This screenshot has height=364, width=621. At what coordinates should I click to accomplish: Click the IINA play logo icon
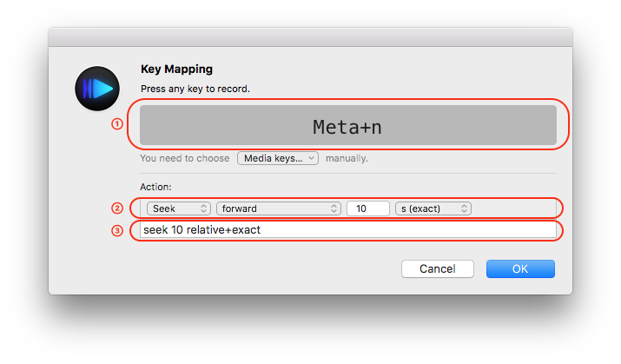point(97,89)
